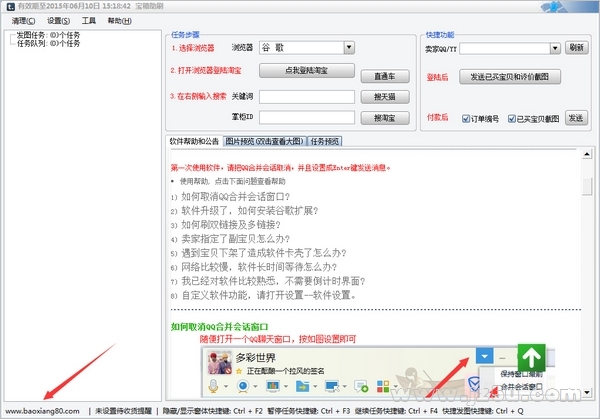
Task: Click the help panel scrollbar thumb
Action: tap(587, 186)
